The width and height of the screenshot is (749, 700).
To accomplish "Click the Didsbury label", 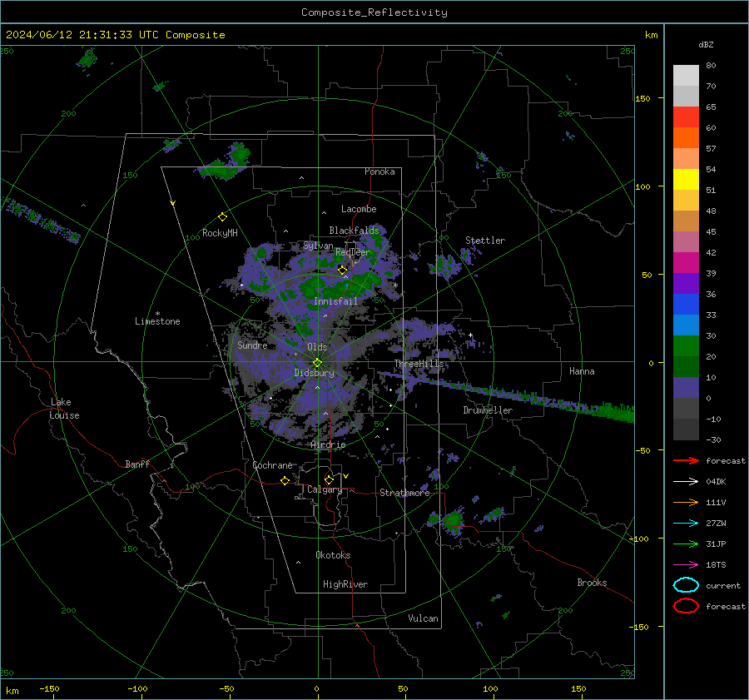I will click(x=314, y=373).
